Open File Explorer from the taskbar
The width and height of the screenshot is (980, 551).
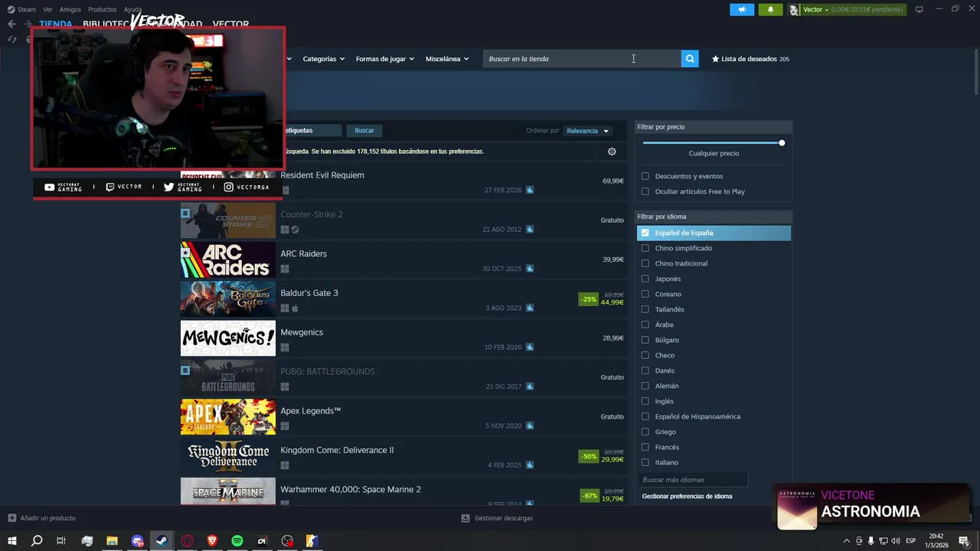tap(112, 541)
